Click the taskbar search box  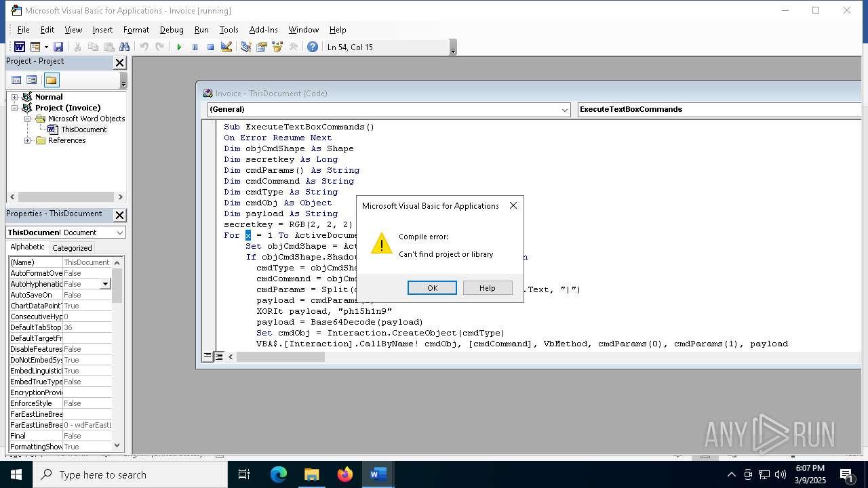pos(130,474)
